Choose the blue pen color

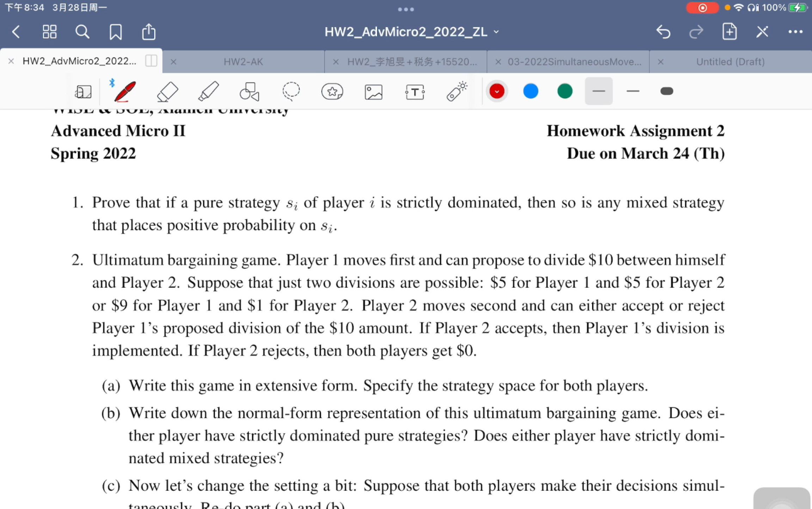click(530, 91)
